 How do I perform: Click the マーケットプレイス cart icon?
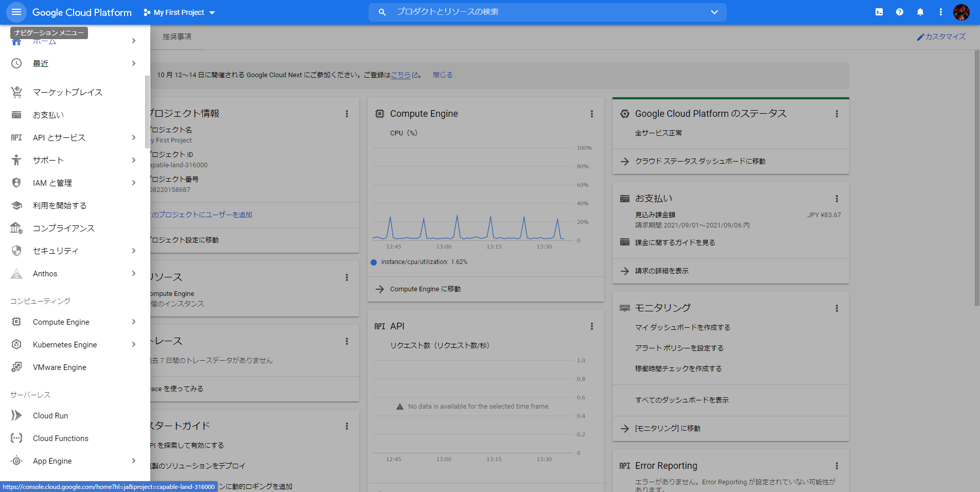(x=16, y=92)
